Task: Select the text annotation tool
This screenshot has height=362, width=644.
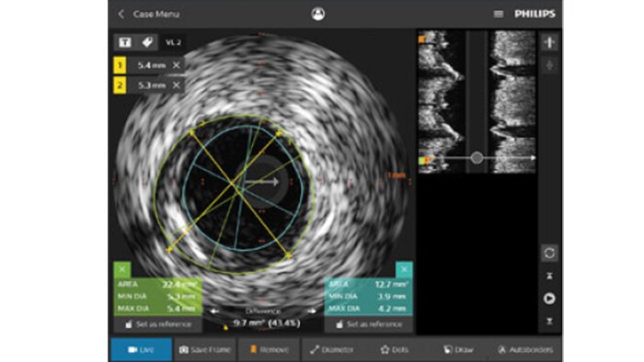Action: pos(125,42)
